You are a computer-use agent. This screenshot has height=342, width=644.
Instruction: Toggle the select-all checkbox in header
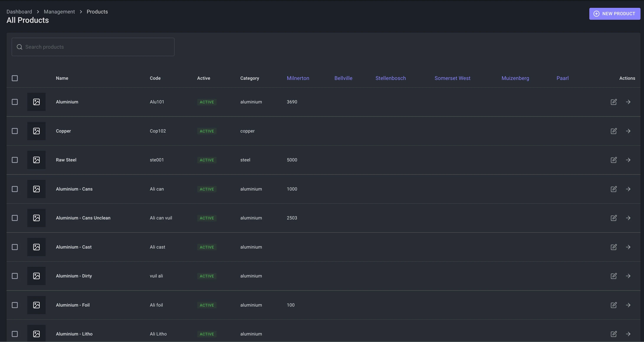(15, 78)
